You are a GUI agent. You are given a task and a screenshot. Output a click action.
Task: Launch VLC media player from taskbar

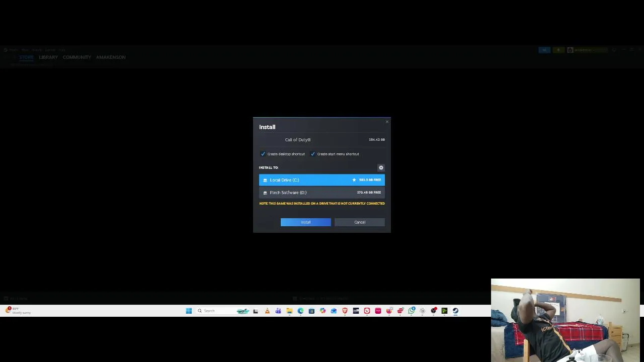click(x=267, y=311)
